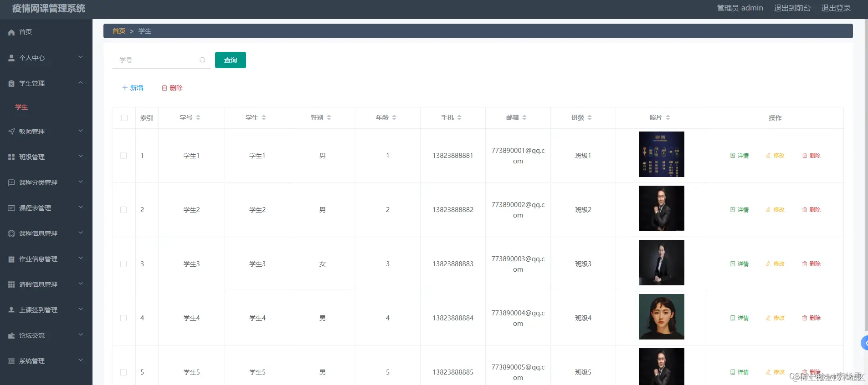
Task: Expand the 课程分类管理 menu chevron
Action: 81,182
